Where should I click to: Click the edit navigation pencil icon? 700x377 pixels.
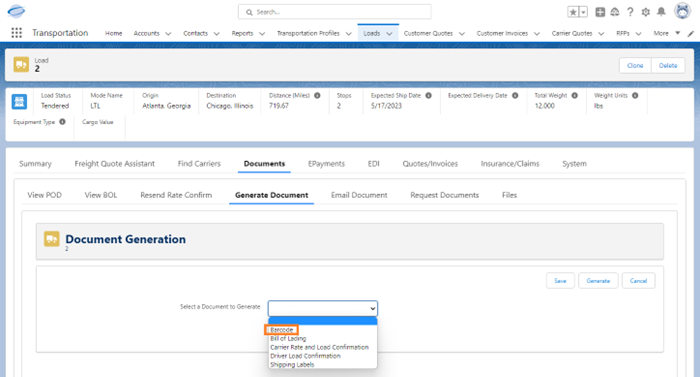click(691, 34)
